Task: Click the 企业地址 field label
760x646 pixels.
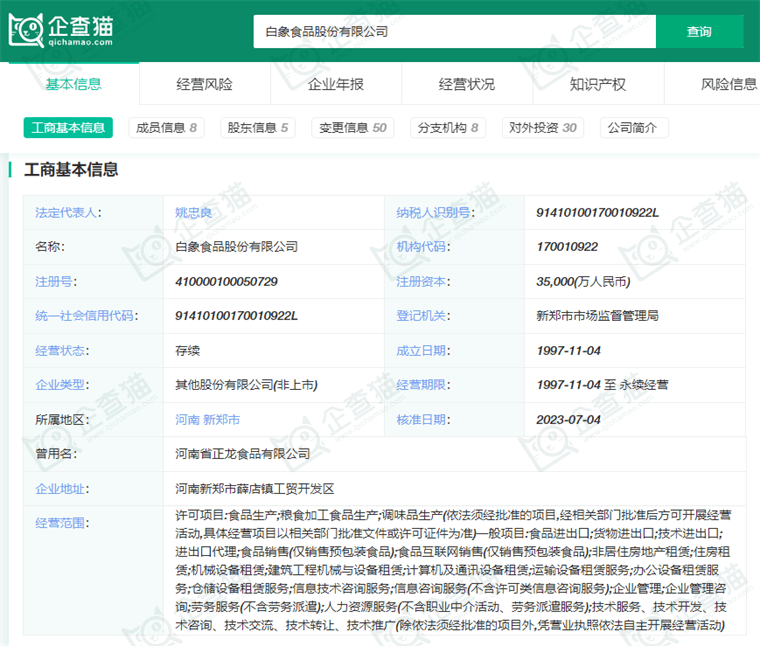Action: (62, 489)
